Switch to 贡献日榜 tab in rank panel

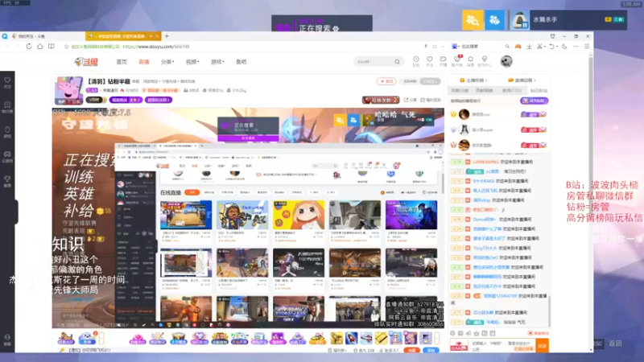point(460,91)
